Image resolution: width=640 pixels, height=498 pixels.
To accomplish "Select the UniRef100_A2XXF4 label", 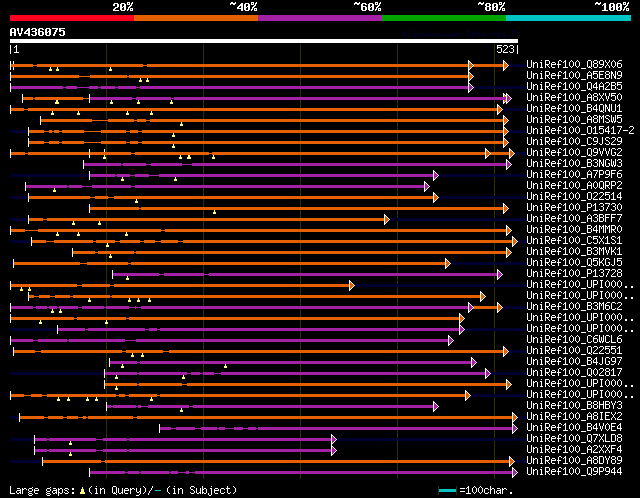I will tap(574, 450).
